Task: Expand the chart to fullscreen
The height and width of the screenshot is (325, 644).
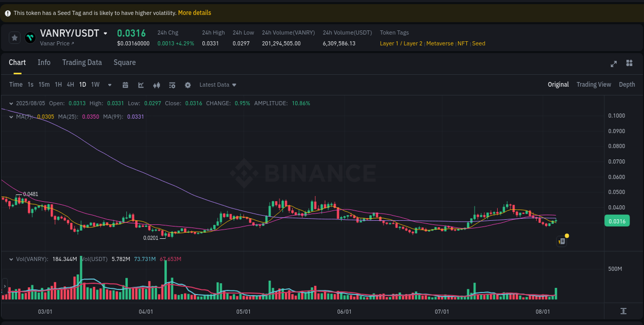Action: 614,64
